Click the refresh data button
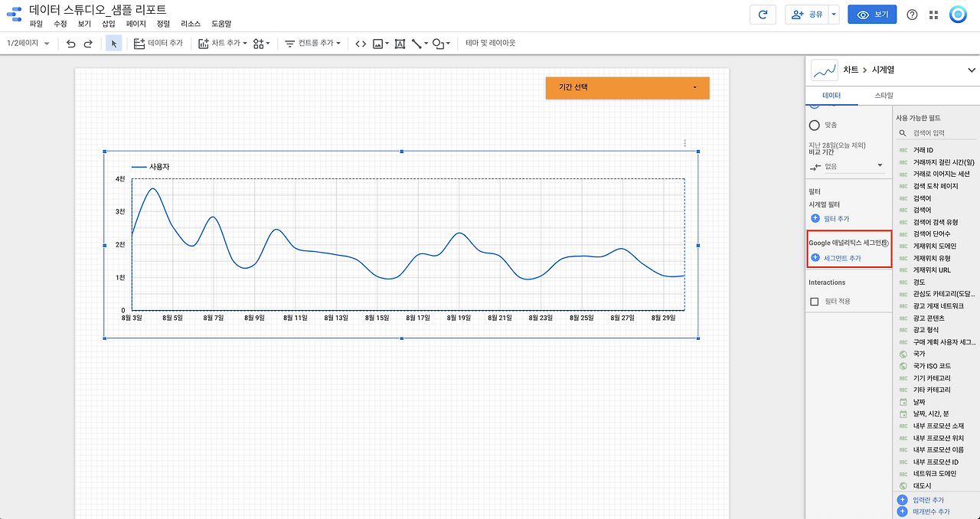Screen dimensions: 980x519 coord(763,15)
